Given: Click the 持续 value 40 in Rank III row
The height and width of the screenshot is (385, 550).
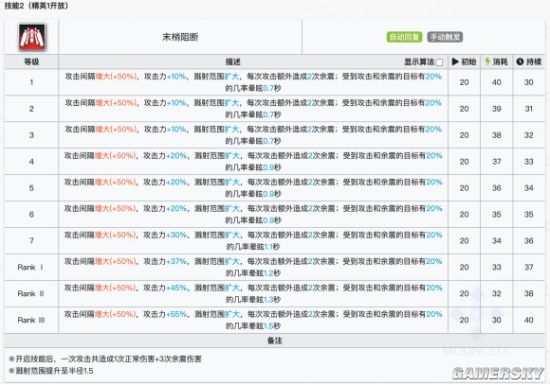Looking at the screenshot, I should (529, 320).
